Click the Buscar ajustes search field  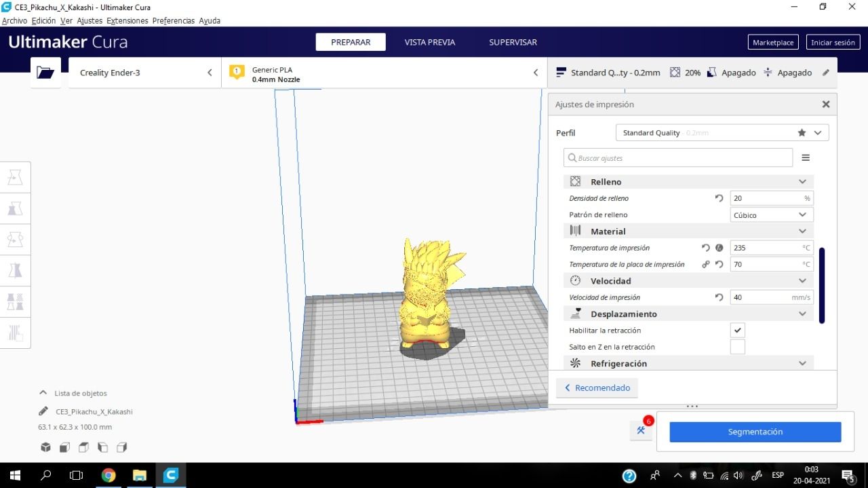tap(678, 157)
